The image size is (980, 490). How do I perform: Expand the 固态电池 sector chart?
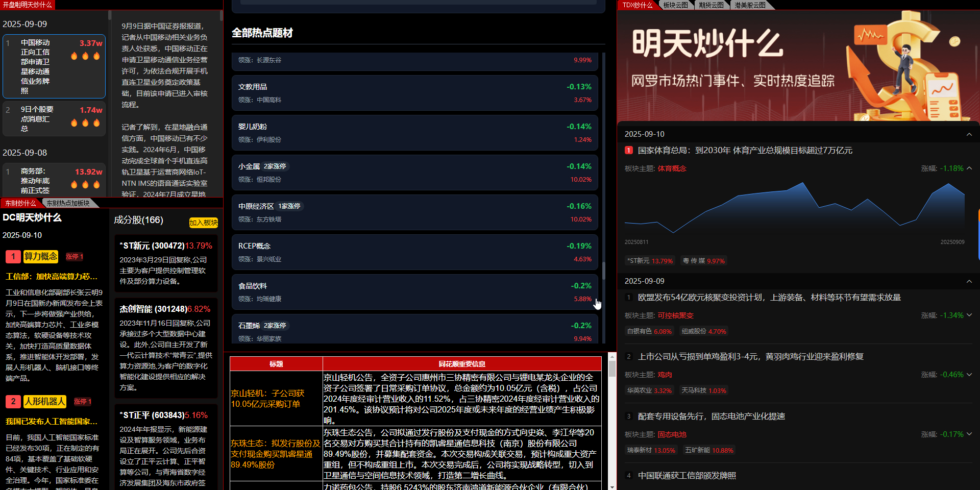pos(969,434)
